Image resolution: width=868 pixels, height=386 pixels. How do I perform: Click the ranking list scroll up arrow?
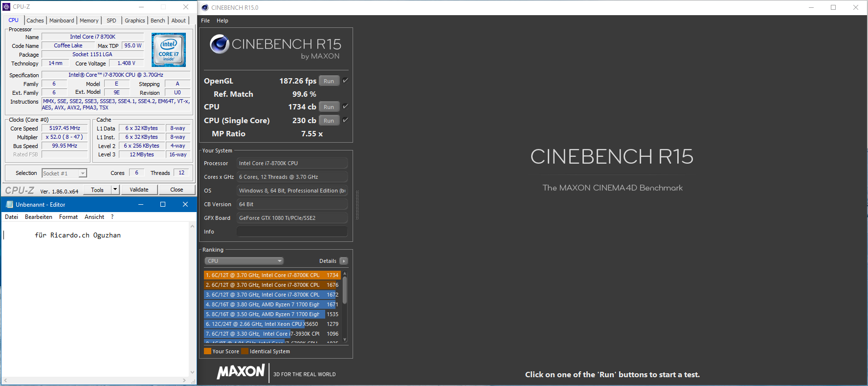pyautogui.click(x=345, y=273)
